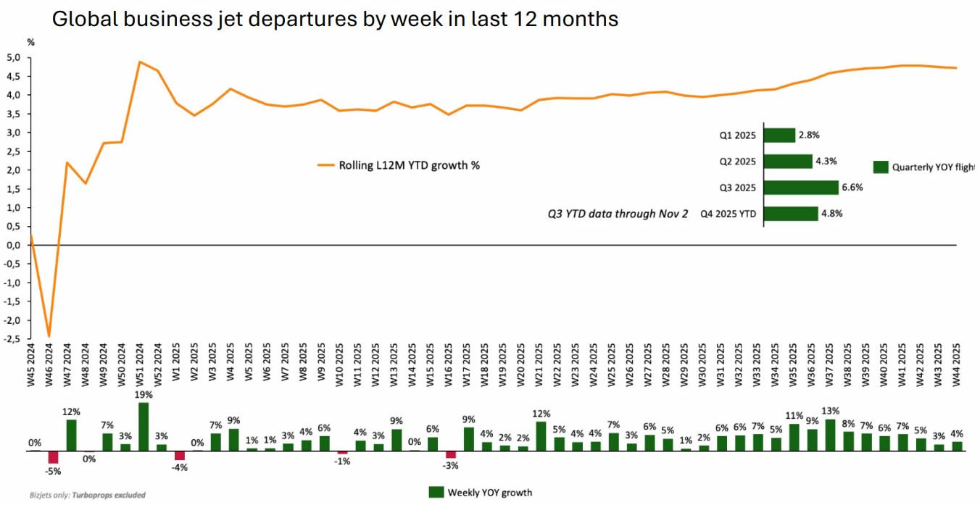Click the green Weekly YOY growth legend swatch
This screenshot has height=505, width=980.
(x=436, y=492)
